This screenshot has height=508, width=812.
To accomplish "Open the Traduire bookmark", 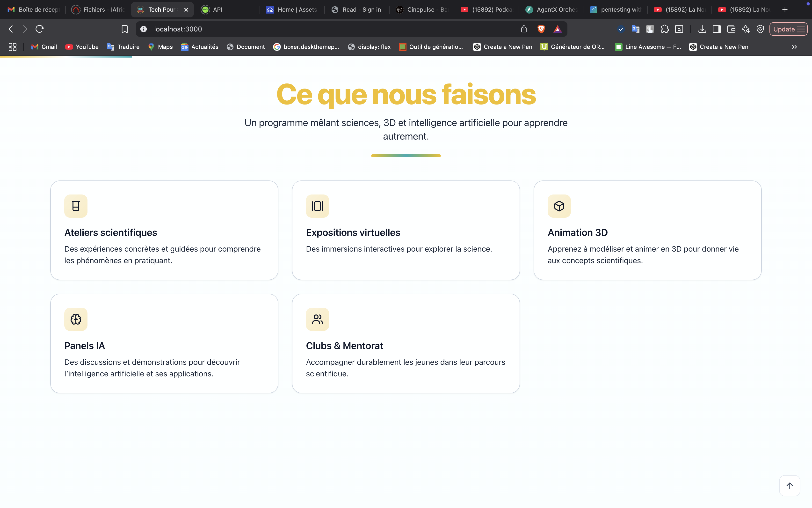I will click(x=123, y=47).
